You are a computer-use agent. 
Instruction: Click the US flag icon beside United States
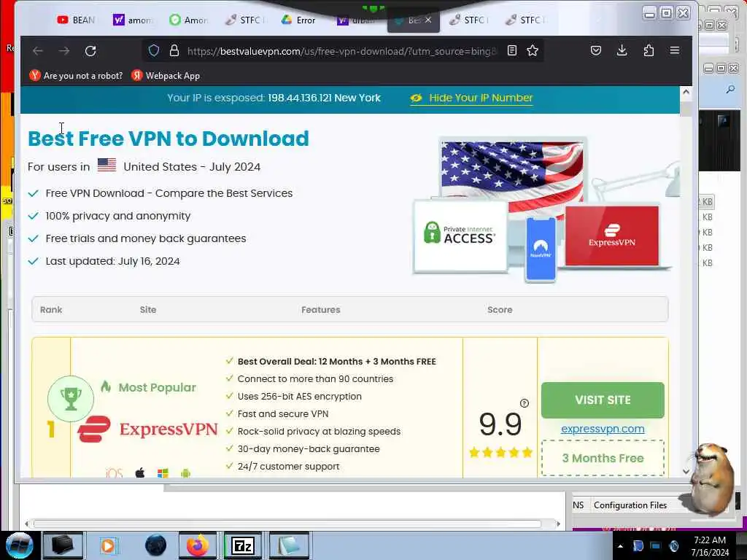(x=107, y=166)
